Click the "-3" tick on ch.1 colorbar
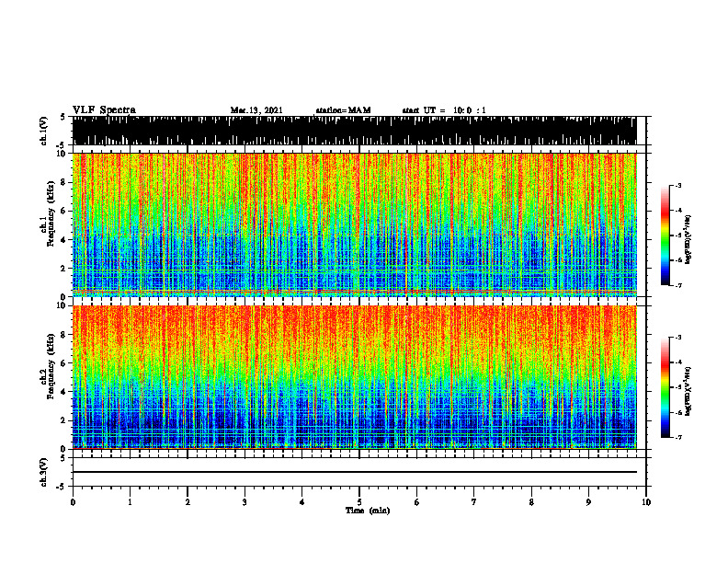Image resolution: width=728 pixels, height=563 pixels. (x=678, y=186)
